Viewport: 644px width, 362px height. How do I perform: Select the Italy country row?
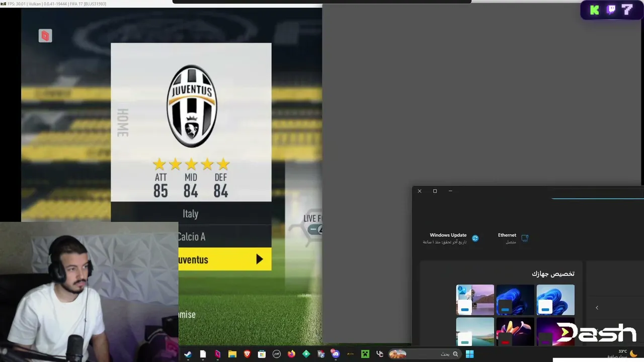point(191,214)
